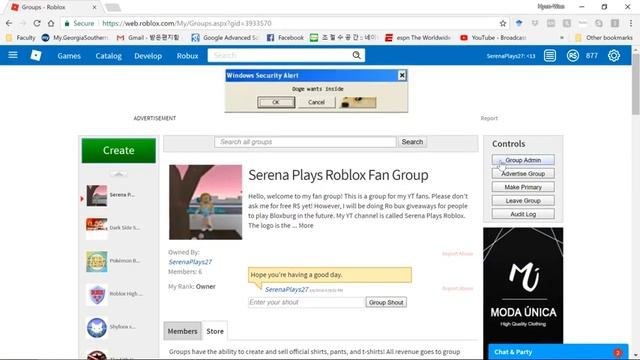
Task: Open the Faculty bookmark folder
Action: 20,38
